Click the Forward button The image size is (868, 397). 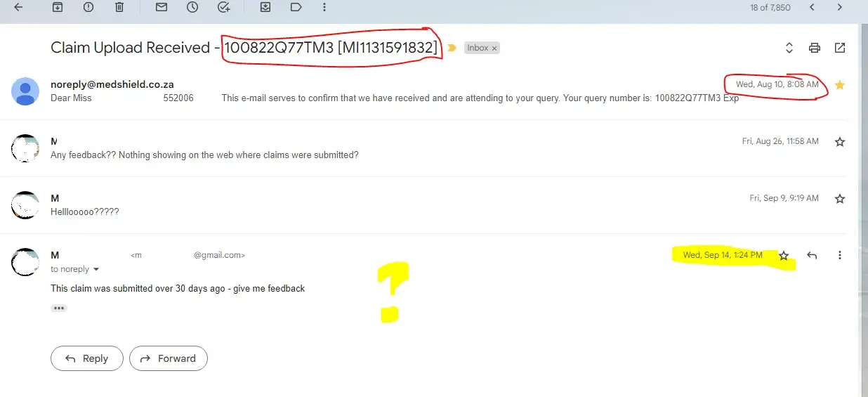(x=169, y=358)
